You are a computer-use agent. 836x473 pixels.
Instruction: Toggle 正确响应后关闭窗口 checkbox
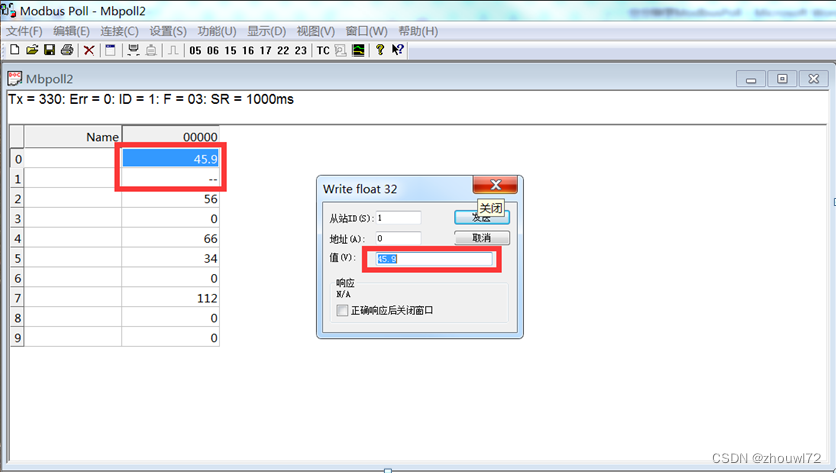point(342,310)
